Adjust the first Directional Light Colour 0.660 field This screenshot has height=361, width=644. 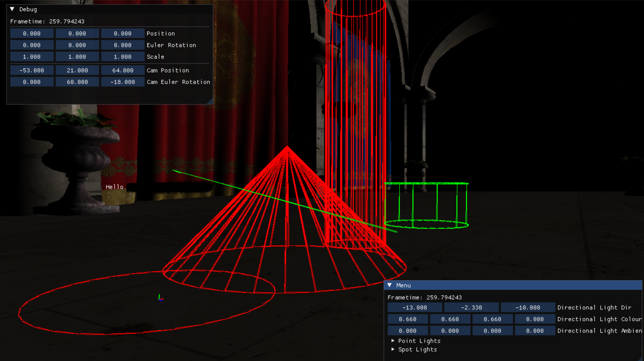[408, 319]
